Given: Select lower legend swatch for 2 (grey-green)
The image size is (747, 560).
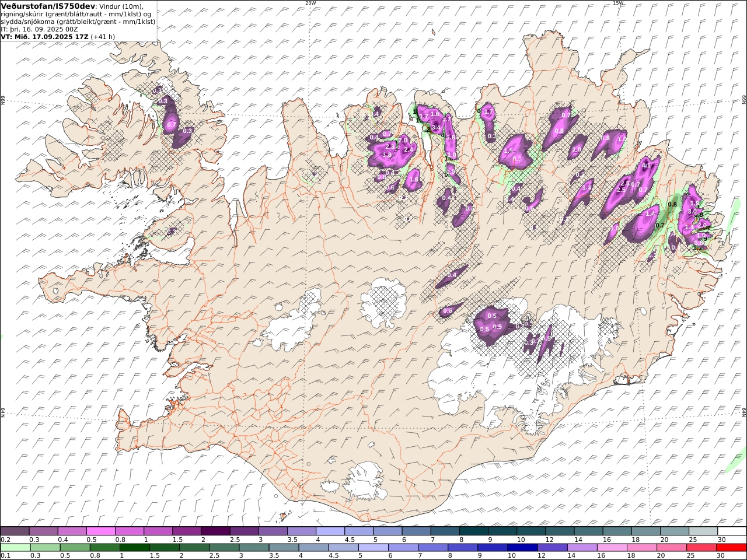Looking at the screenshot, I should (x=194, y=547).
